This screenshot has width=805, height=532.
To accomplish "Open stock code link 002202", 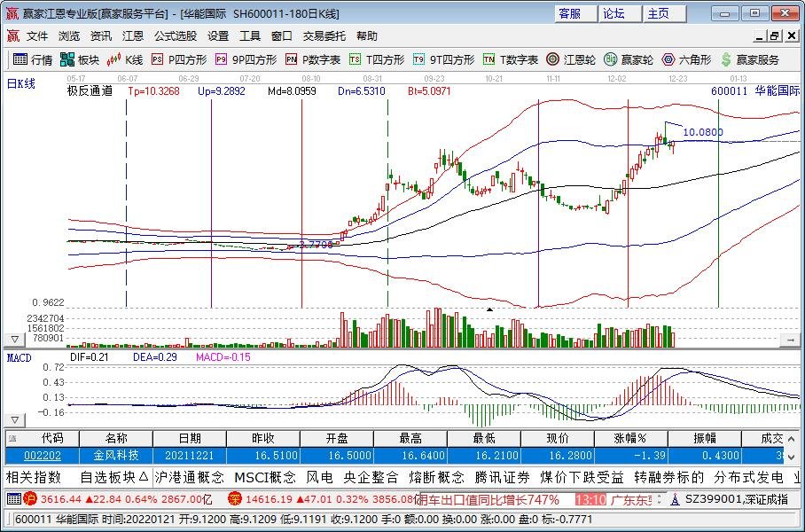I will [43, 456].
